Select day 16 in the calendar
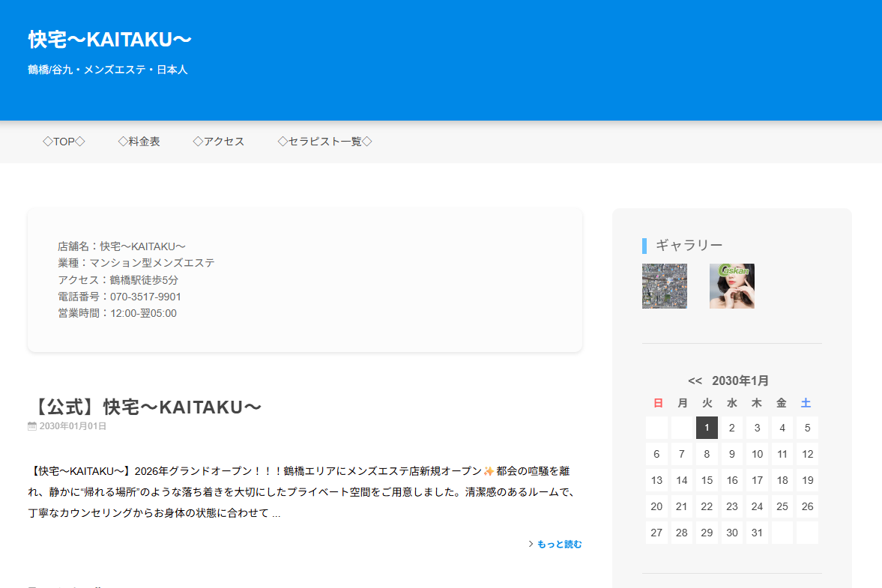The height and width of the screenshot is (588, 882). [732, 481]
